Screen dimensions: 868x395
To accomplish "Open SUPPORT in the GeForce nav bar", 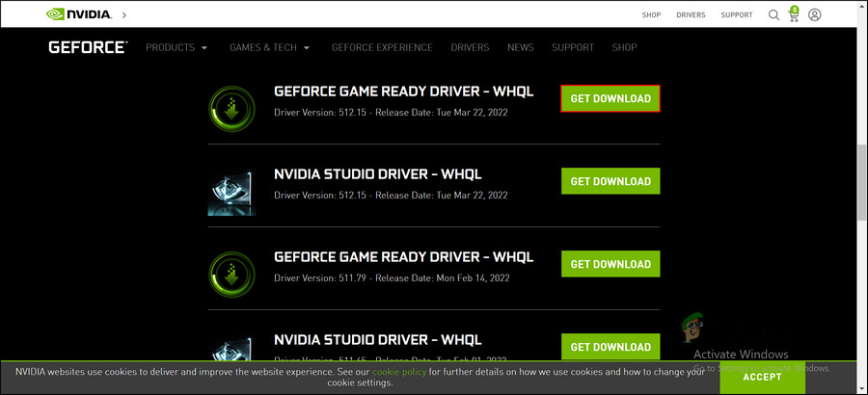I will coord(573,47).
